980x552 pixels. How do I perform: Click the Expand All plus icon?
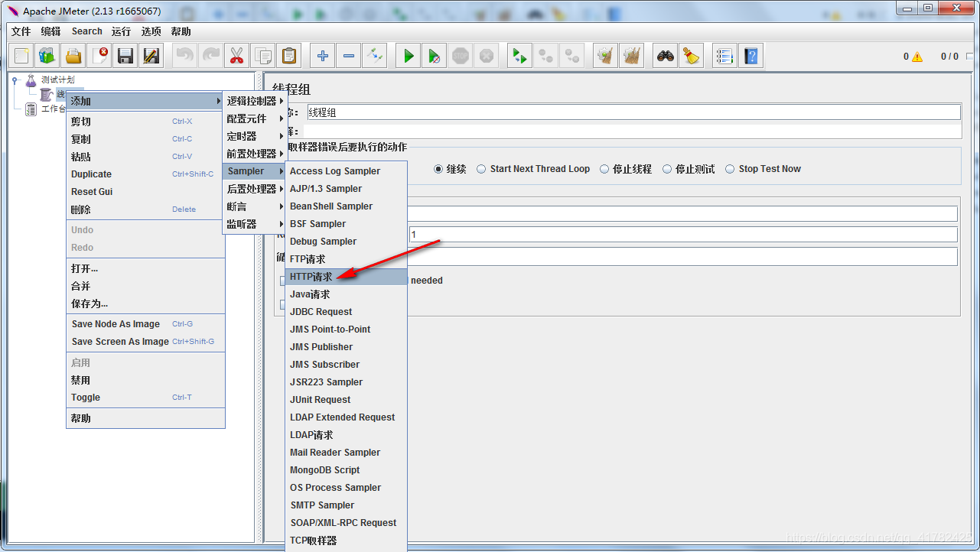[x=323, y=56]
